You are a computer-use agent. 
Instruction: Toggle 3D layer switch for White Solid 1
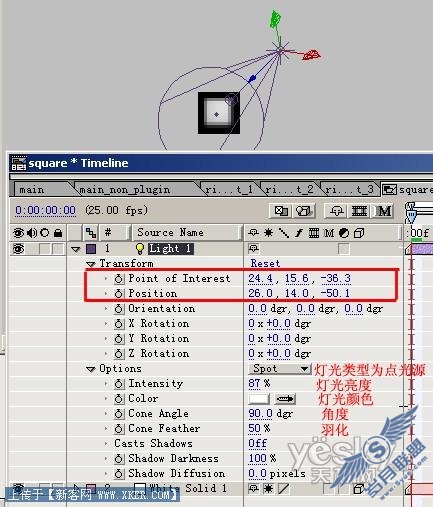358,489
